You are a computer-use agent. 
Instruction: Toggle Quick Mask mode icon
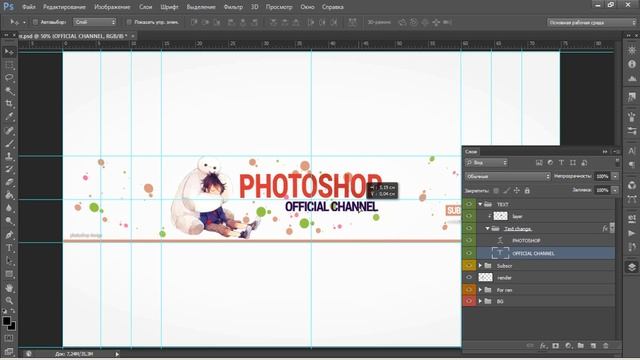pos(9,338)
